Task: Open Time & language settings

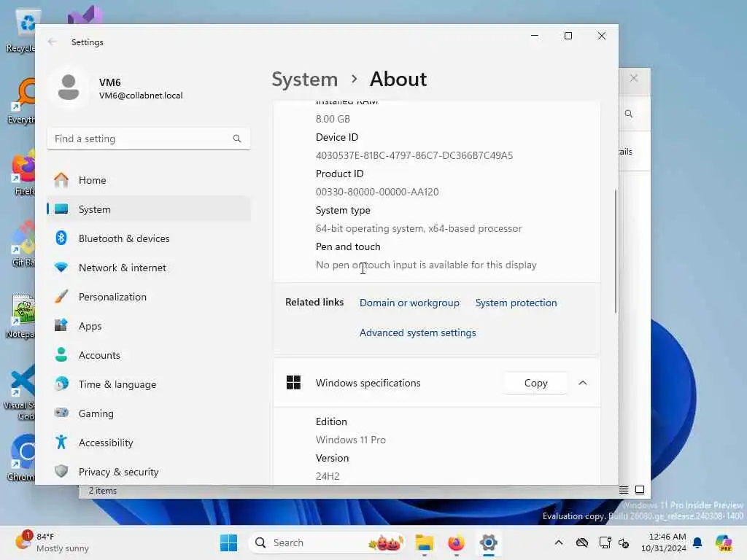Action: [x=149, y=384]
